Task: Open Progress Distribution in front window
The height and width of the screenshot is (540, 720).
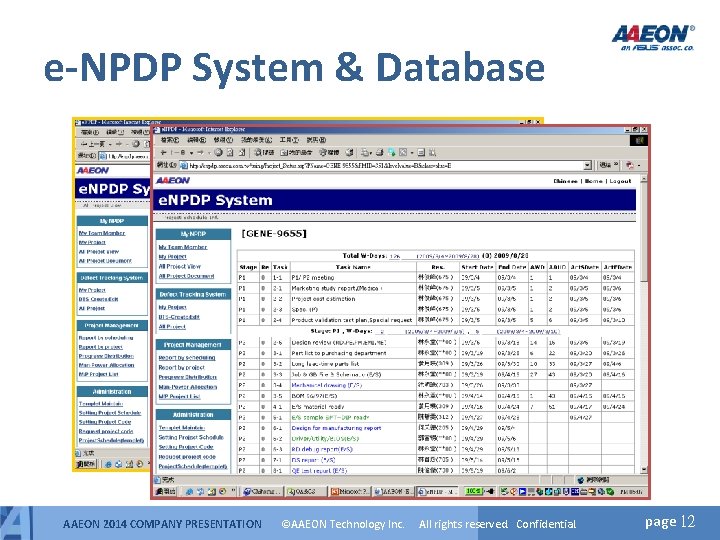Action: coord(187,377)
